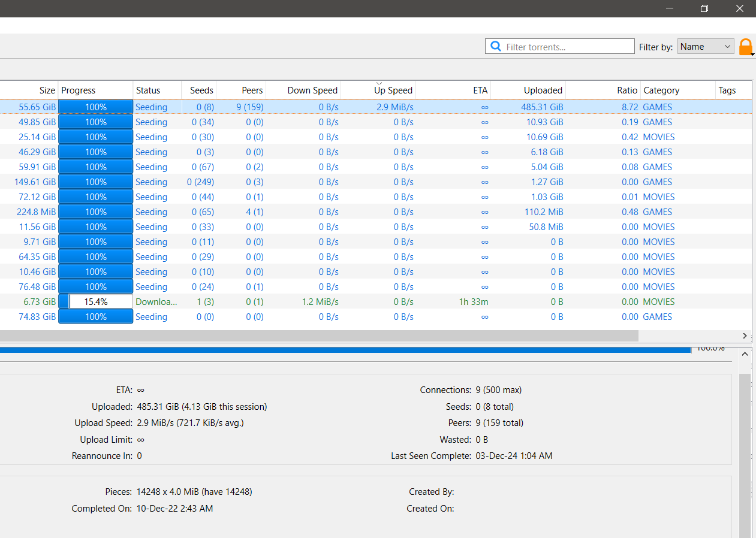Screen dimensions: 756x538
Task: Open the Filter by Name dropdown
Action: pos(706,47)
